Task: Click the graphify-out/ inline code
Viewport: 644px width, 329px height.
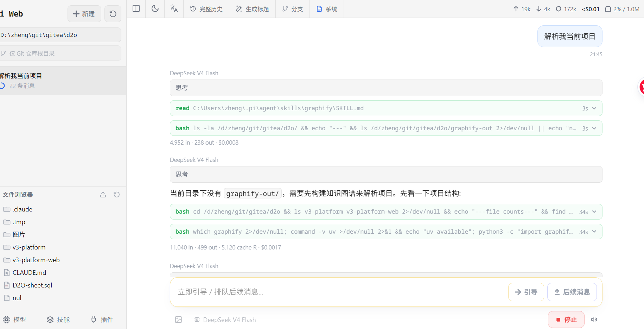Action: [253, 194]
